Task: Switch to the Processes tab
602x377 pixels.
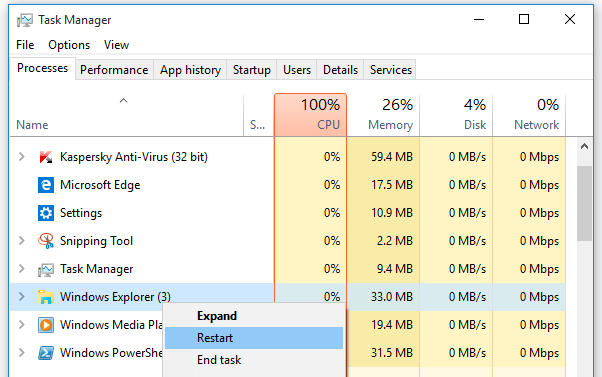Action: [43, 68]
